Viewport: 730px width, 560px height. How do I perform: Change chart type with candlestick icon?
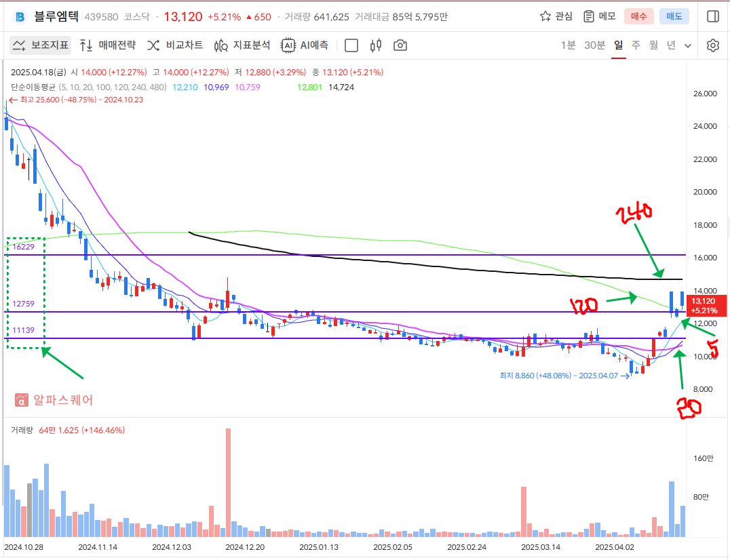tap(376, 45)
